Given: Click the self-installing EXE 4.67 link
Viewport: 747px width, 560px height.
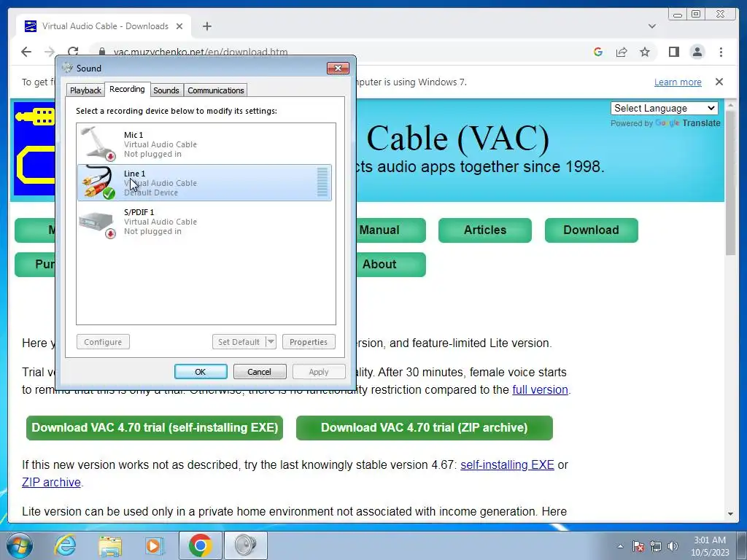Looking at the screenshot, I should (507, 464).
